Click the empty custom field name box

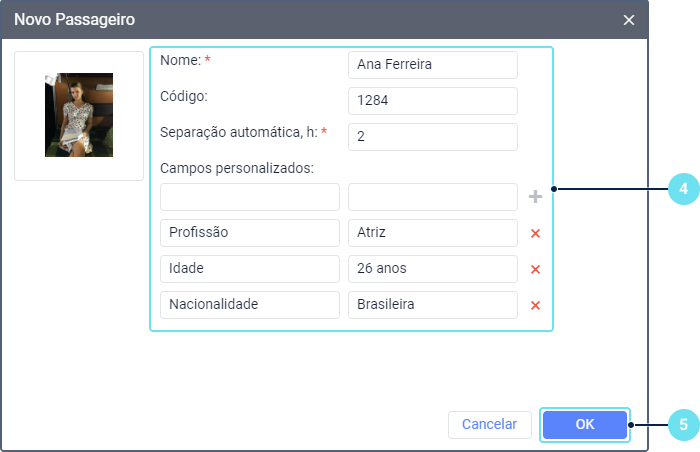click(x=250, y=197)
